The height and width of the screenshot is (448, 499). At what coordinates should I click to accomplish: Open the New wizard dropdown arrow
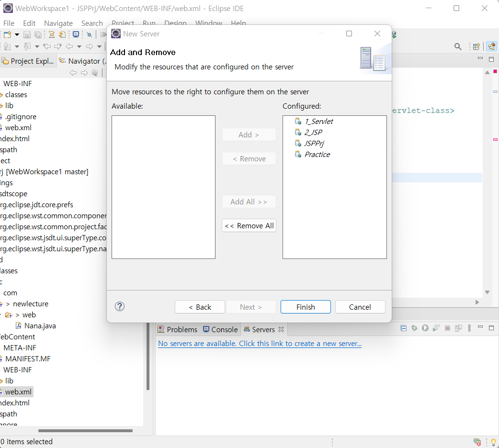pos(17,34)
